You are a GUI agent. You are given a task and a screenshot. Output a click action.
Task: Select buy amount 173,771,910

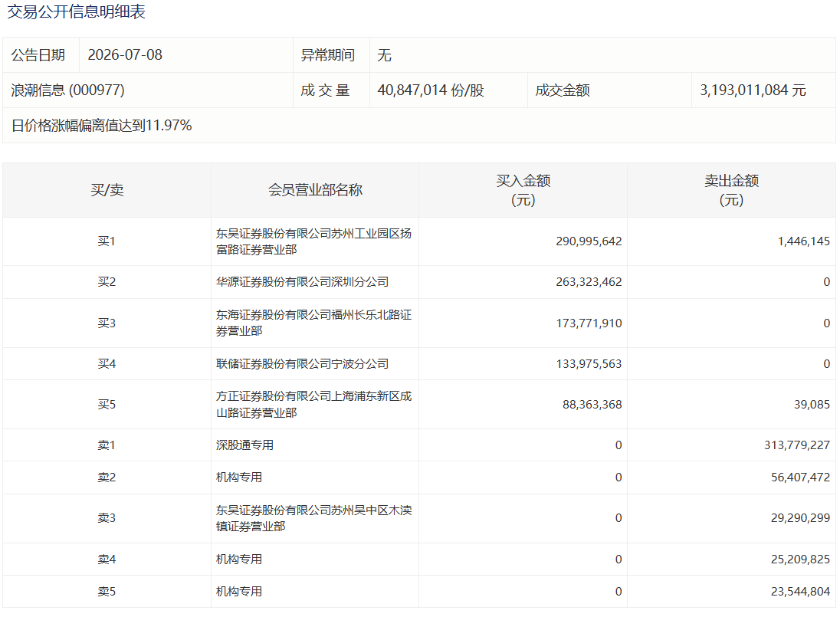[589, 323]
